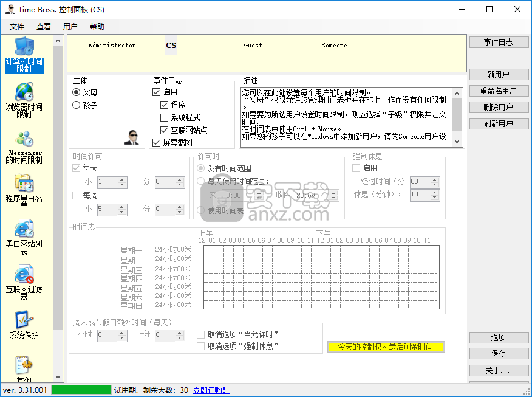Toggle 强制休息 启用 checkbox
Screen dimensions: 532x397
pos(356,168)
